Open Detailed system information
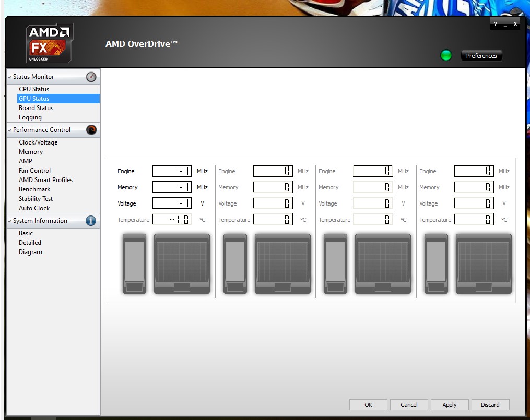 [30, 243]
